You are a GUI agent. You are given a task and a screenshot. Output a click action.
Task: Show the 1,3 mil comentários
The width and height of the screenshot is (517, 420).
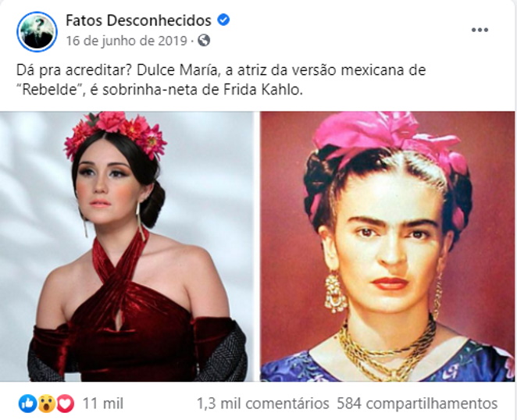(262, 404)
